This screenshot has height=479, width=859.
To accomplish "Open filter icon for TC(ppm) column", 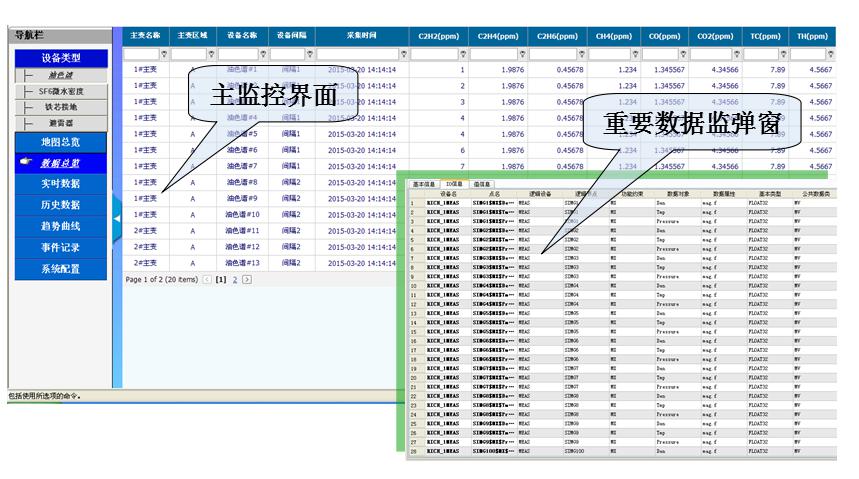I will click(783, 54).
